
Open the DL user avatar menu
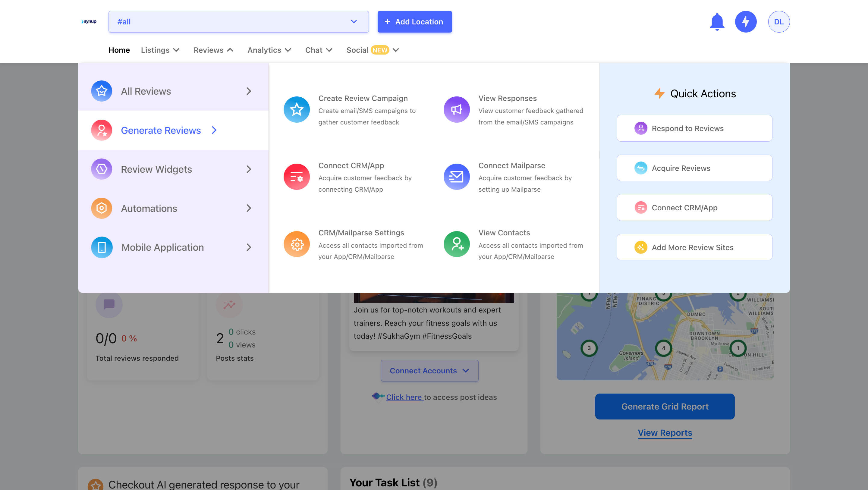[x=778, y=22]
